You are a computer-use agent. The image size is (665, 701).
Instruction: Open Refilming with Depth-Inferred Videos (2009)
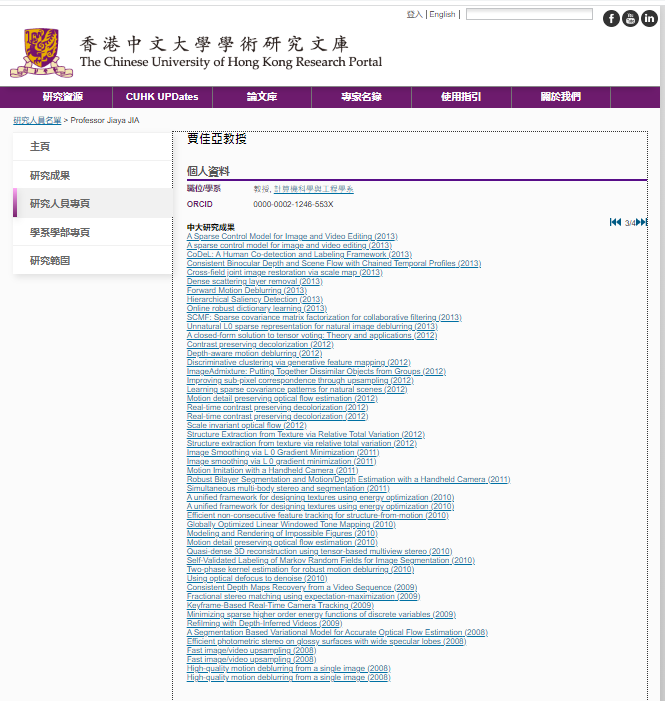[x=264, y=623]
